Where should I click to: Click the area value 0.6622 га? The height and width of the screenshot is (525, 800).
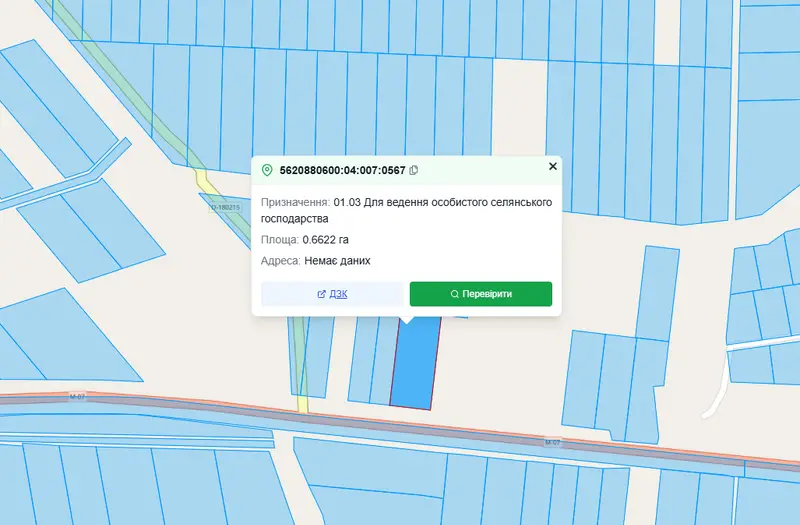coord(326,239)
